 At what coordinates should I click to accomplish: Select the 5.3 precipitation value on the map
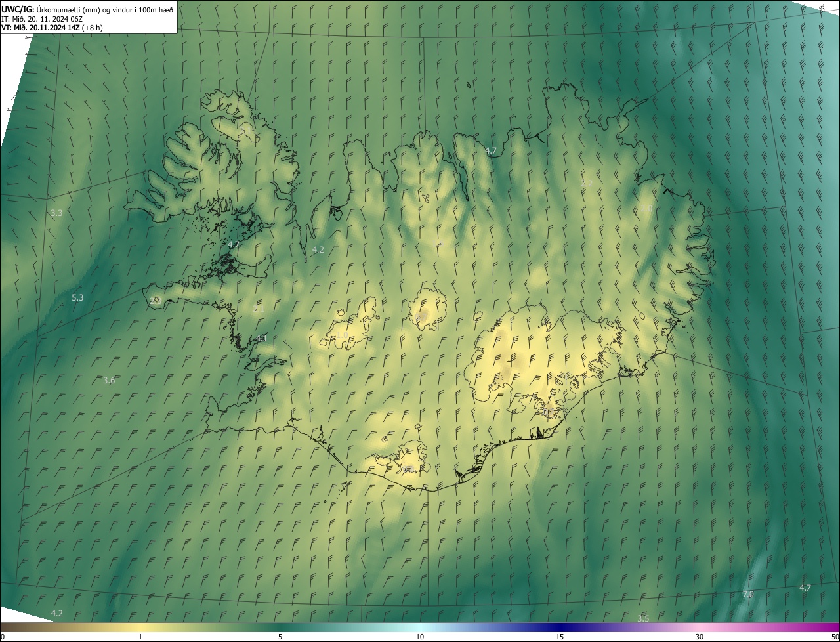[77, 297]
